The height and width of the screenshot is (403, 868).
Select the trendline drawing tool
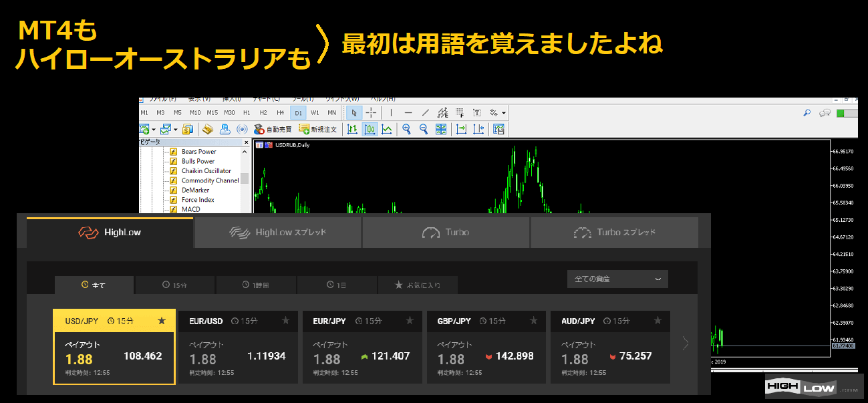coord(425,113)
